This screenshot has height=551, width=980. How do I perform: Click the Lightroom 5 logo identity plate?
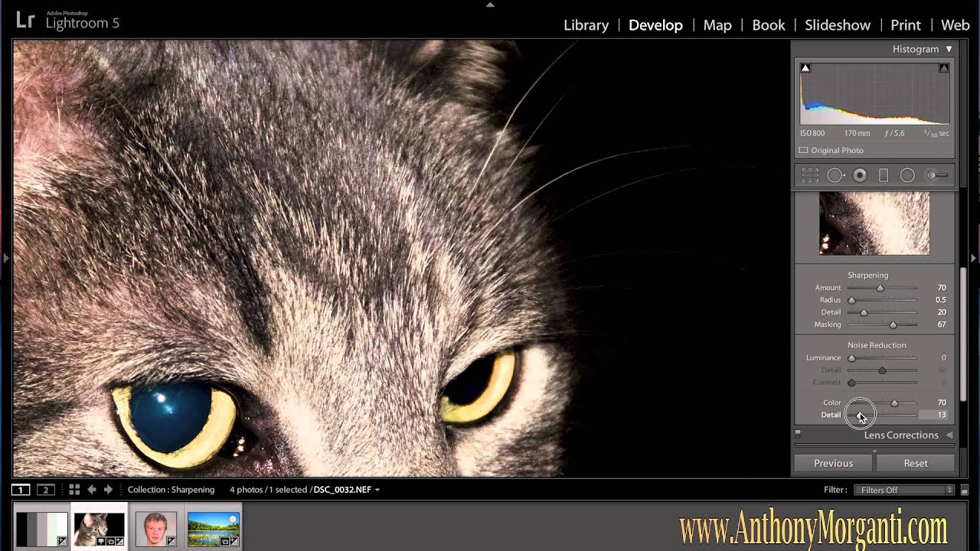pos(68,21)
